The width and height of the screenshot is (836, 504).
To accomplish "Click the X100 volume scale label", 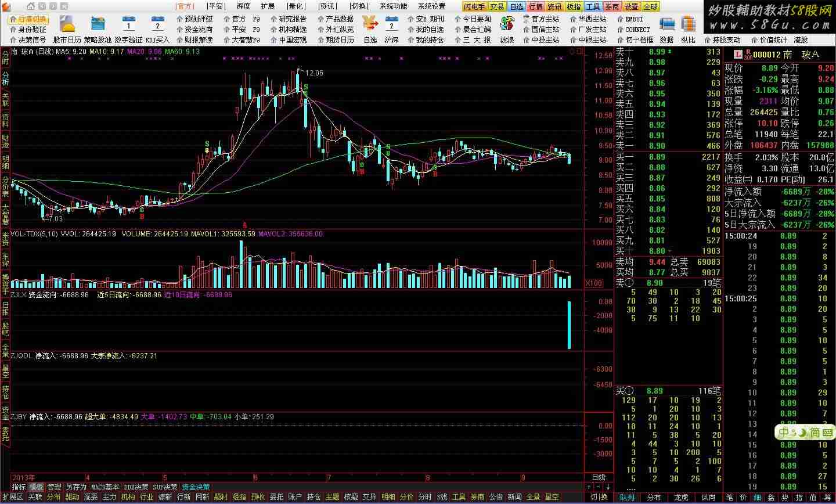I will coord(593,283).
